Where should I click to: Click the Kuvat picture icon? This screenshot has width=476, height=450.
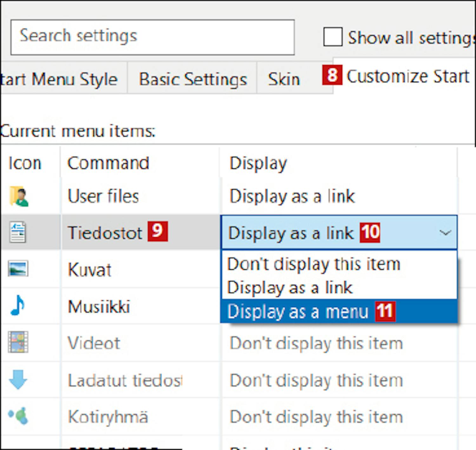[18, 269]
